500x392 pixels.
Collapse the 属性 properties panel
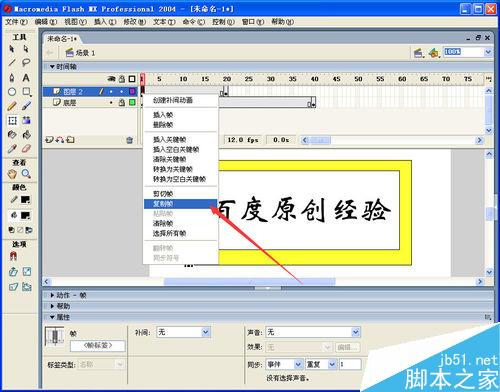click(52, 317)
